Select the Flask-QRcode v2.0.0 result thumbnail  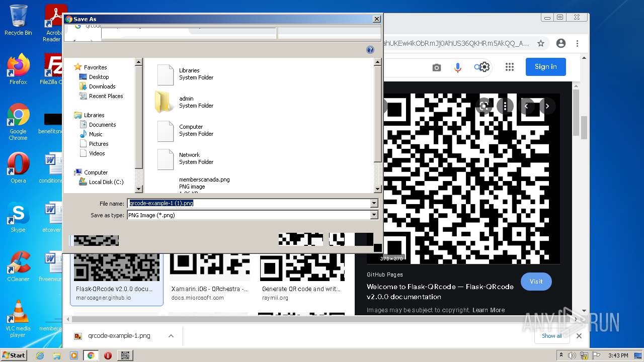point(117,267)
